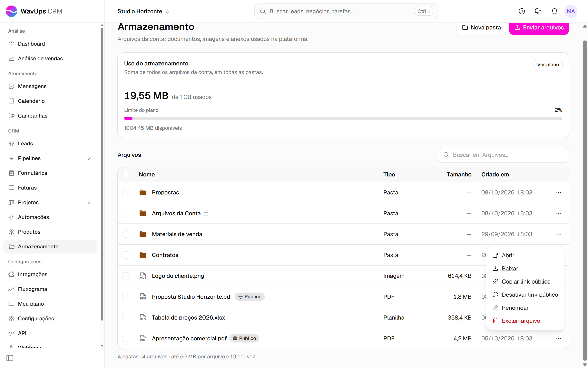Image resolution: width=588 pixels, height=368 pixels.
Task: Expand the Pipelines submenu chevron
Action: [x=89, y=158]
